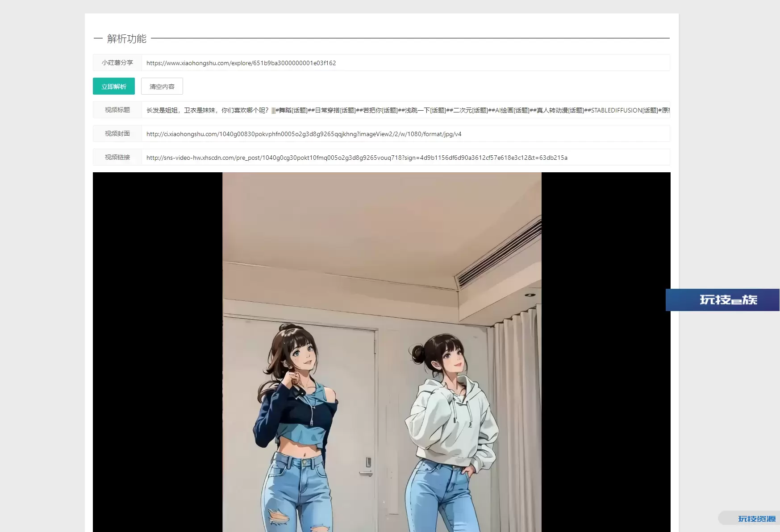Screen dimensions: 780x532
Task: Click the 立即解析 parse button
Action: [x=114, y=86]
